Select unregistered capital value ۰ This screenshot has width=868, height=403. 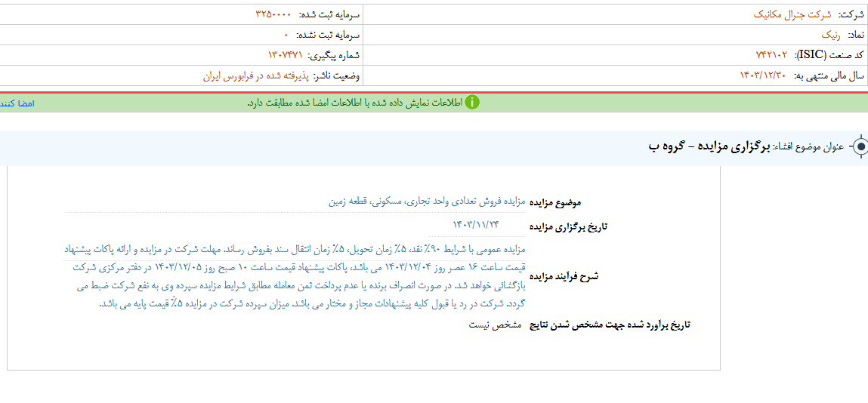(287, 35)
